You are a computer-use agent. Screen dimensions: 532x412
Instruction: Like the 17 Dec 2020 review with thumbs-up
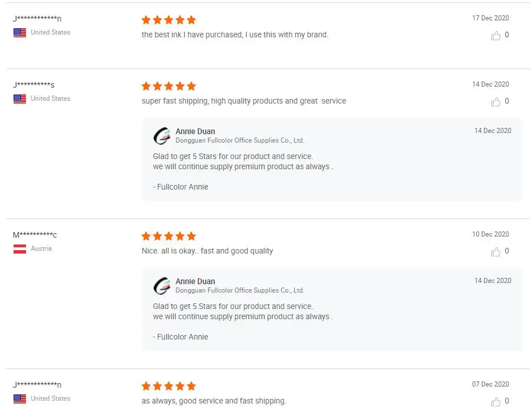496,36
